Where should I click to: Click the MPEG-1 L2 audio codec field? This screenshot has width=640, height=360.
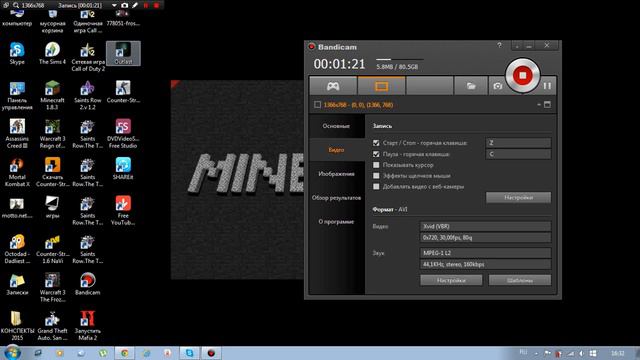point(485,253)
